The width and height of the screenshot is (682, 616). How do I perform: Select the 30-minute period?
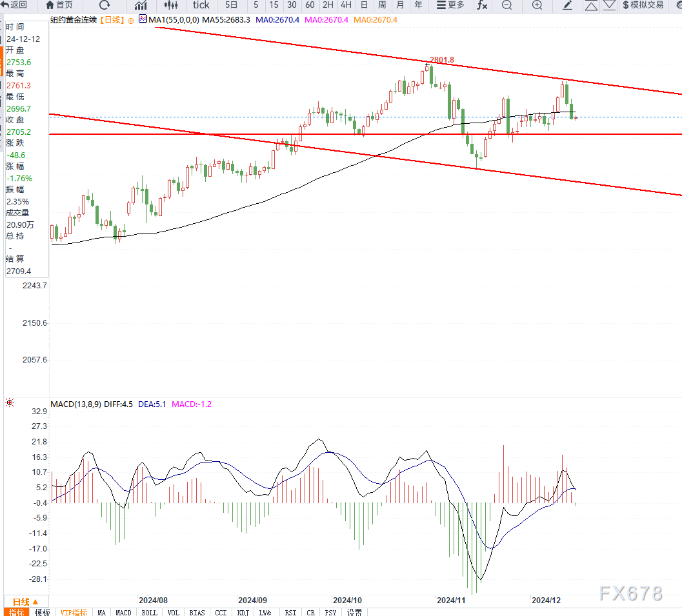coord(292,5)
